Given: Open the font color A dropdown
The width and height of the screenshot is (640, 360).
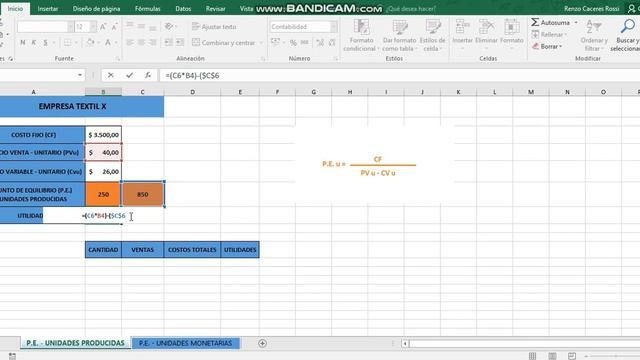Looking at the screenshot, I should coord(116,42).
